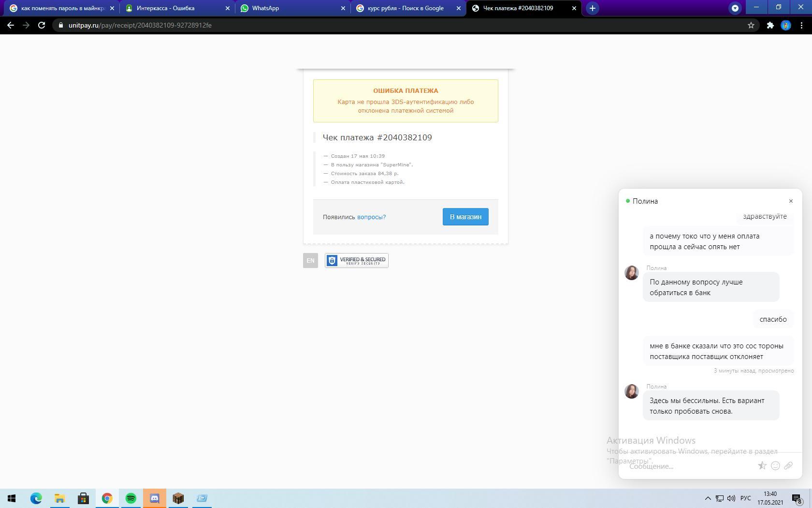Reload the payment receipt page
This screenshot has height=508, width=812.
(x=42, y=25)
